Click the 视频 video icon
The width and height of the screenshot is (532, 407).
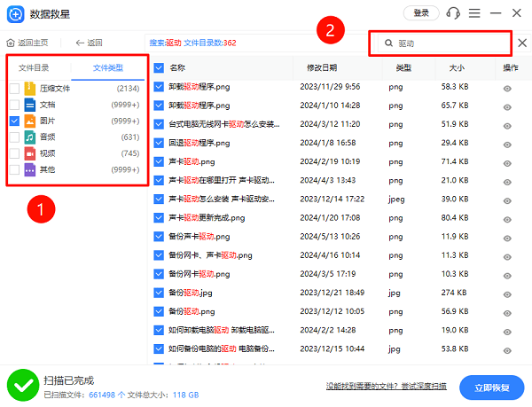point(30,153)
